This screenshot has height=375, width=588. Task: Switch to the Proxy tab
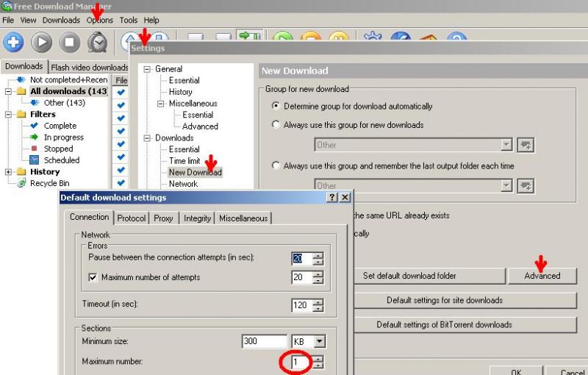click(x=163, y=218)
